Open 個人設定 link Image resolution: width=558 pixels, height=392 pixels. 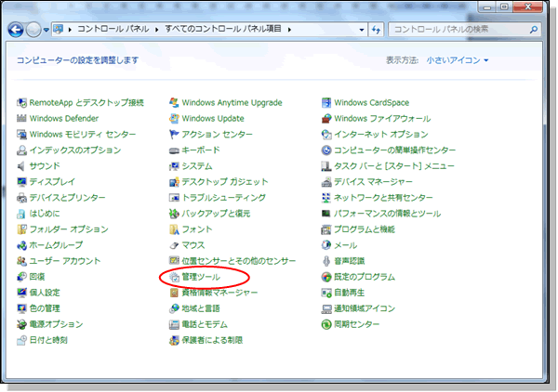[45, 293]
